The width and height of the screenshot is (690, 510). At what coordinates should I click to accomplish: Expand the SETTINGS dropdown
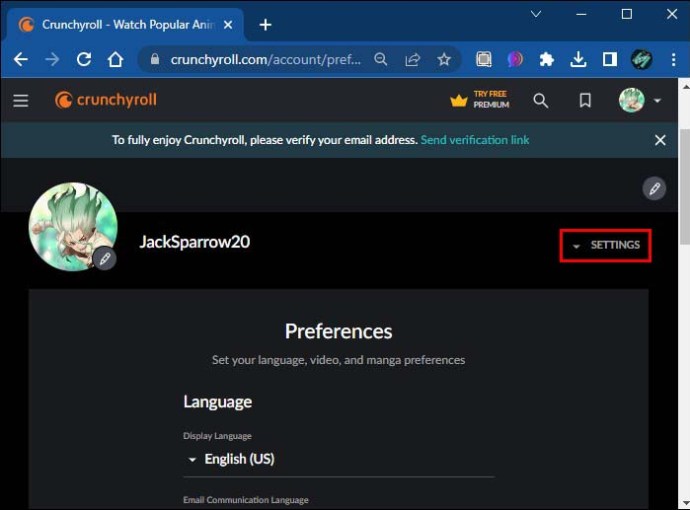(606, 245)
